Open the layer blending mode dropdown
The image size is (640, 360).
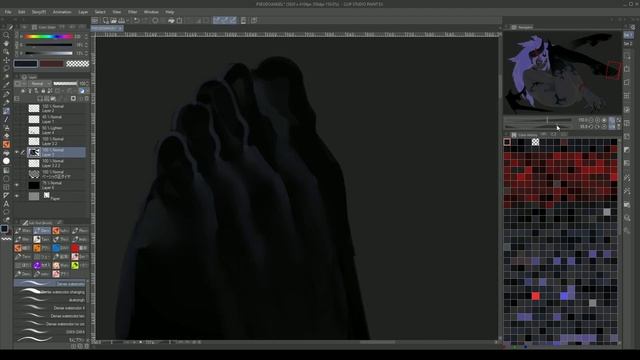pyautogui.click(x=39, y=84)
